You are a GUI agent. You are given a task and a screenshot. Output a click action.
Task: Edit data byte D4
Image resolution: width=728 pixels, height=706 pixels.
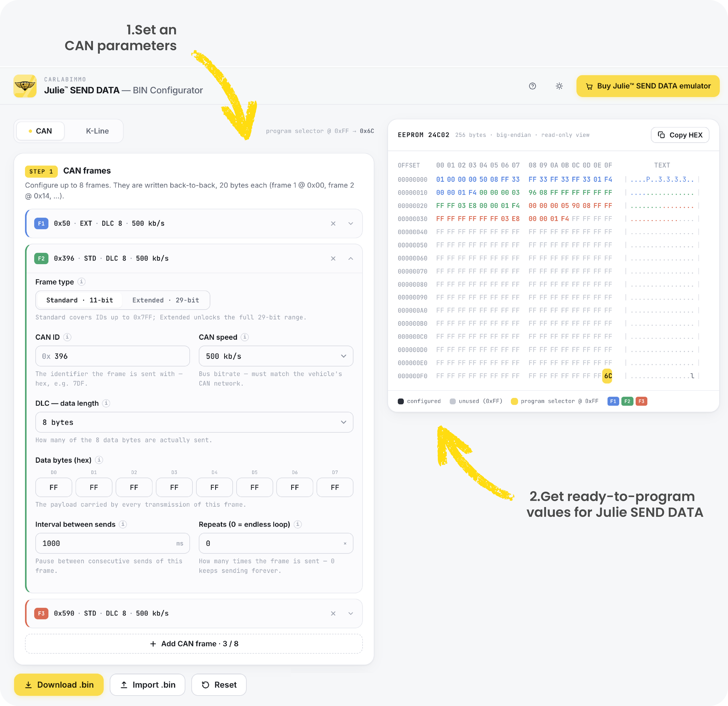pos(214,487)
